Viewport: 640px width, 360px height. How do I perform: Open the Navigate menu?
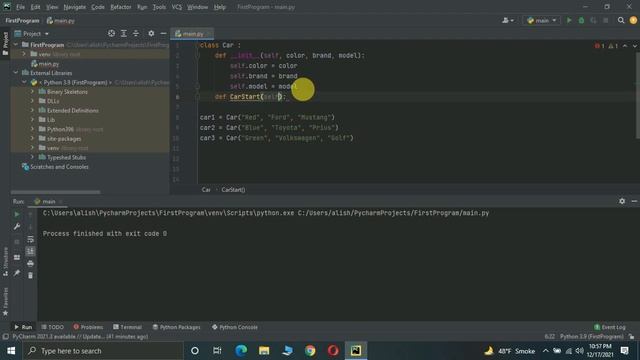pos(75,7)
